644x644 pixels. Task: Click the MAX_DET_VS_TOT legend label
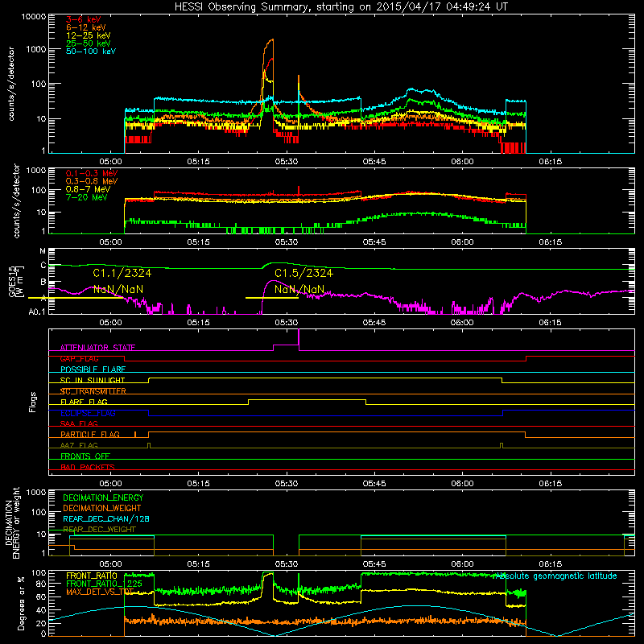click(x=100, y=592)
